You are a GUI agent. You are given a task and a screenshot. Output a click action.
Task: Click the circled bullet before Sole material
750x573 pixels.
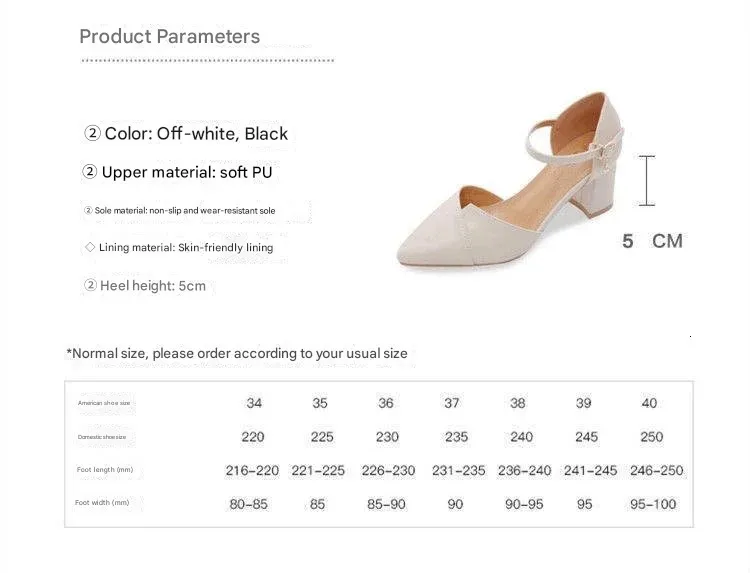[87, 211]
